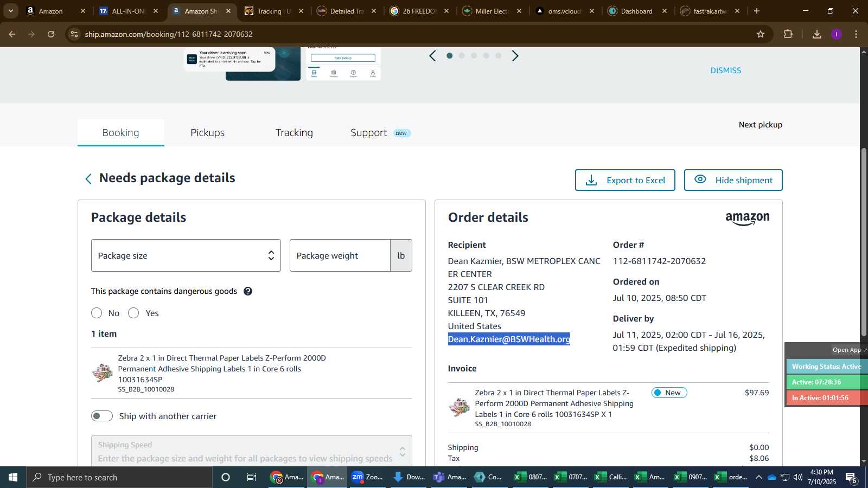Select the second carousel dot

pos(462,55)
